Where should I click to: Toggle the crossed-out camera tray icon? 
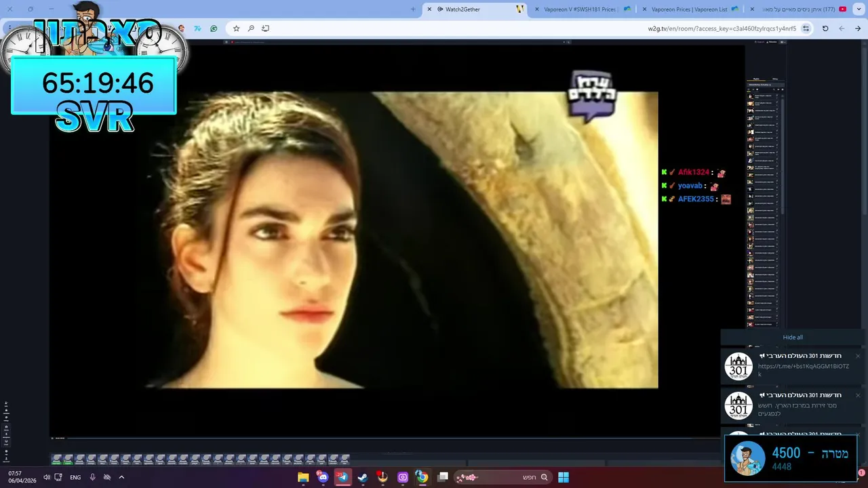click(x=107, y=477)
